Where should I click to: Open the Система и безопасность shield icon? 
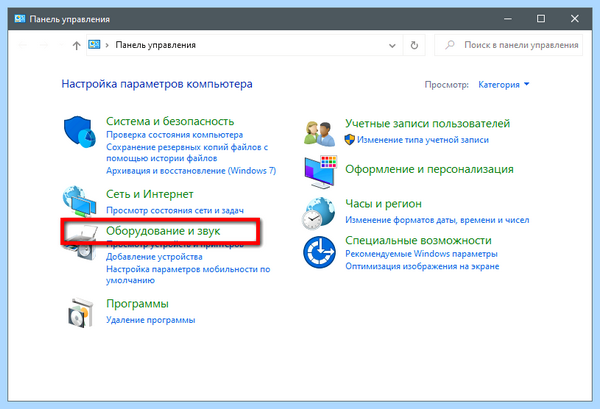(x=80, y=132)
